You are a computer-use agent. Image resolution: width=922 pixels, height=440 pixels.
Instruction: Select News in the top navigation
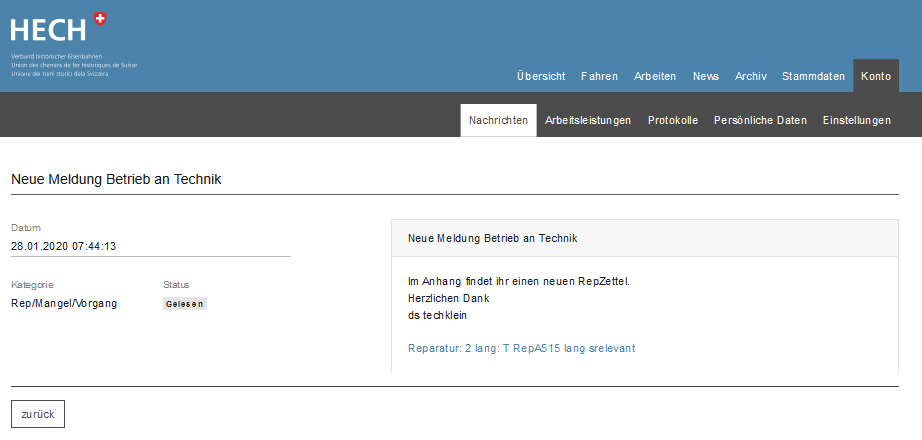point(705,76)
